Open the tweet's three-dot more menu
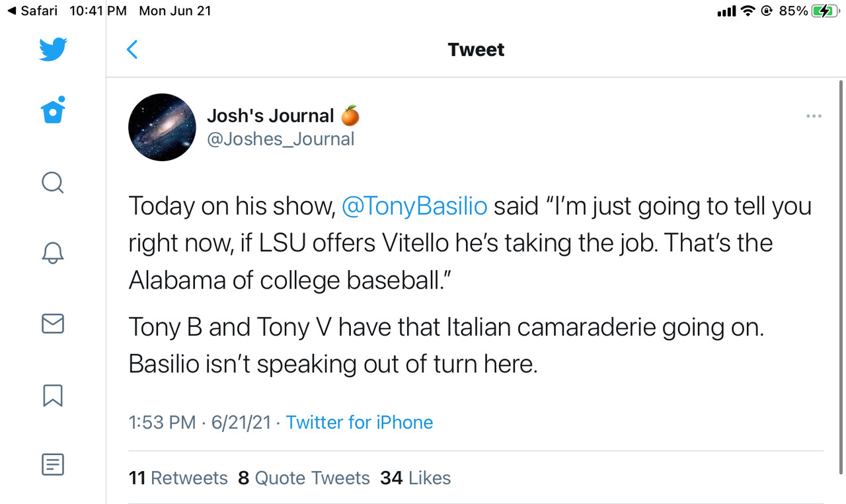The width and height of the screenshot is (846, 504). (x=814, y=116)
